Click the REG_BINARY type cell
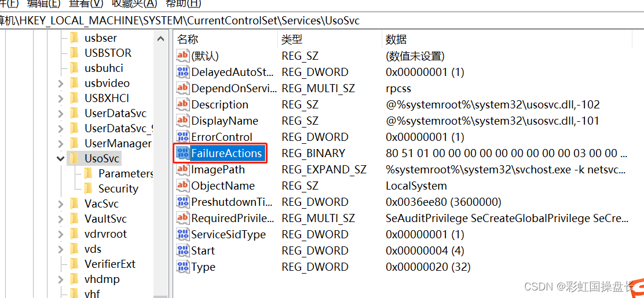This screenshot has height=298, width=644. tap(313, 153)
